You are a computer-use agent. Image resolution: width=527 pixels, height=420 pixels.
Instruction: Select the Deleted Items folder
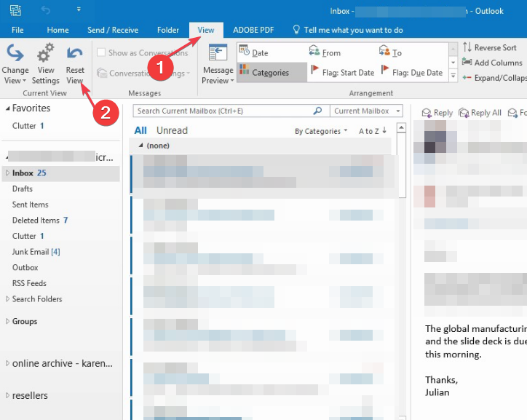click(x=36, y=221)
